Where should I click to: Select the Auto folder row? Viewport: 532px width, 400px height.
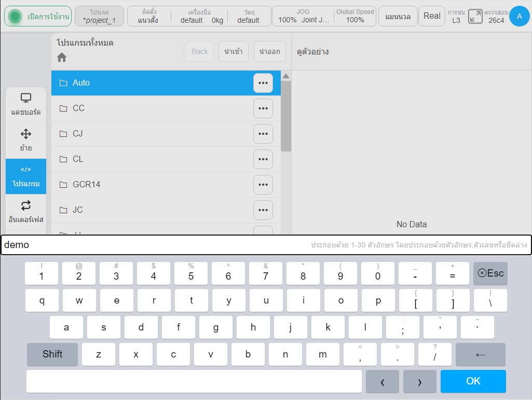(x=166, y=83)
